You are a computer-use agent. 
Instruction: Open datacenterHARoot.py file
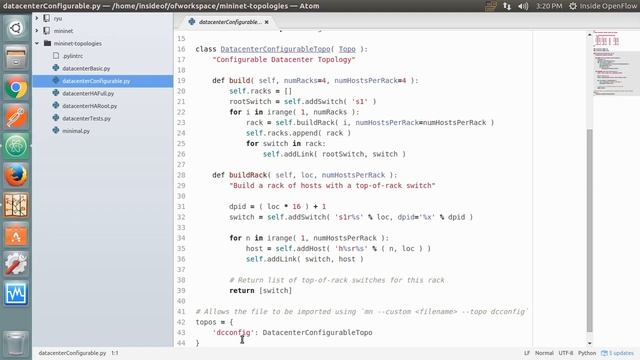tap(89, 106)
